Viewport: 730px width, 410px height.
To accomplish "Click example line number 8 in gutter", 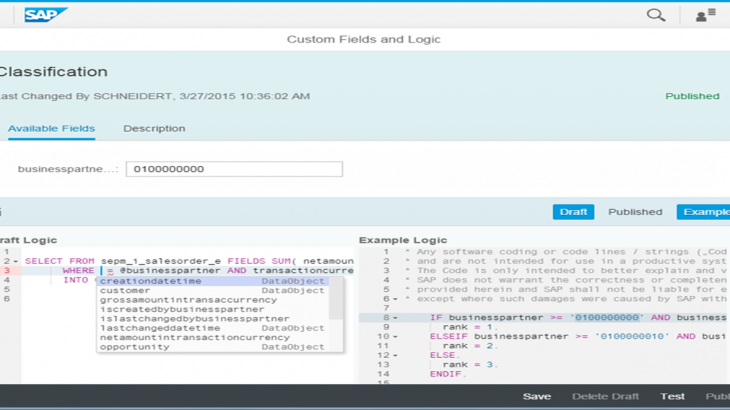I will point(386,318).
